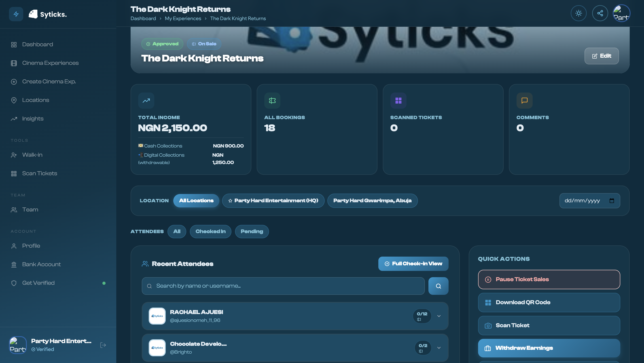The image size is (644, 363).
Task: Click the 0/2 ticket count badge
Action: [423, 348]
